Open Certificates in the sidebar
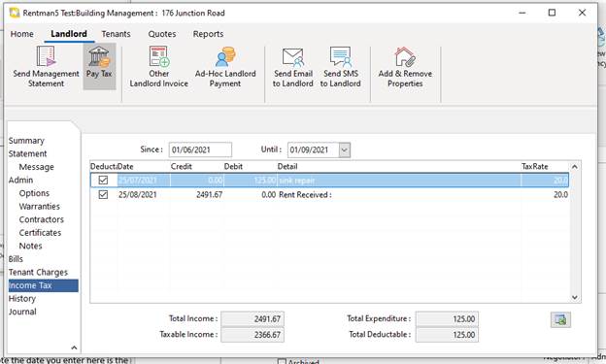Viewport: 606px width, 364px height. coord(40,233)
